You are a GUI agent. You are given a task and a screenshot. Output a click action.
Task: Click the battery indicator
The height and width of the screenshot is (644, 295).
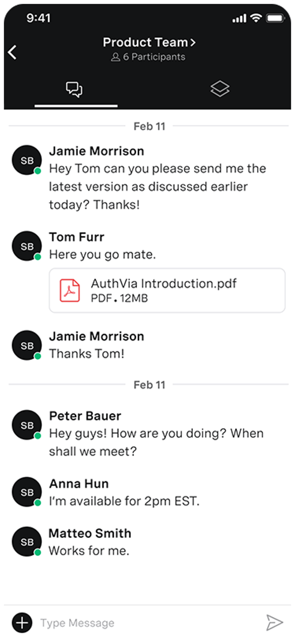[x=275, y=18]
